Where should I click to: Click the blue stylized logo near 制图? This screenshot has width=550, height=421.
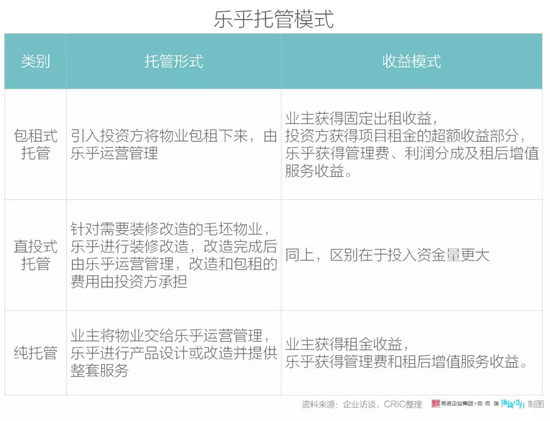point(513,404)
